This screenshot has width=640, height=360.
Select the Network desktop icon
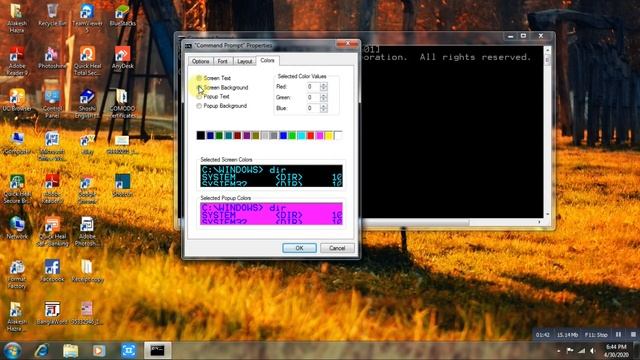point(17,228)
